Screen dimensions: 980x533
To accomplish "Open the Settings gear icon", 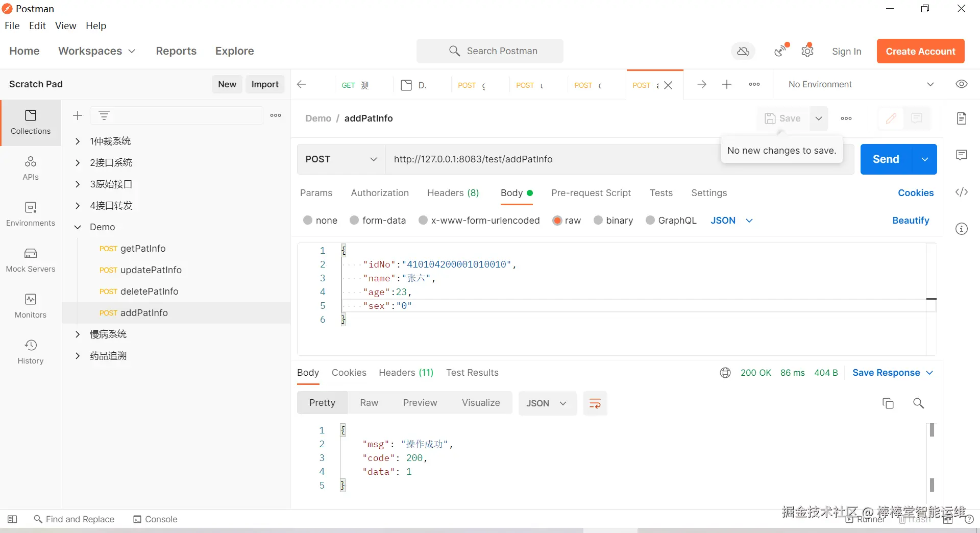I will pyautogui.click(x=807, y=51).
